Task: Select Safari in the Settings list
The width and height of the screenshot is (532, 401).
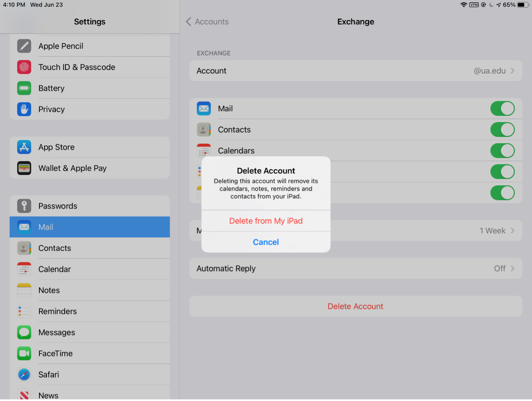Action: tap(90, 375)
